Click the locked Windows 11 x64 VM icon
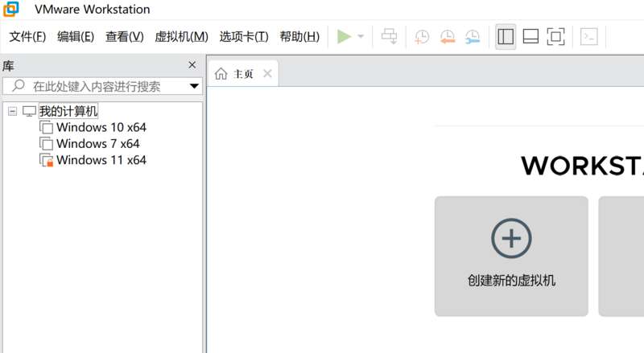This screenshot has width=644, height=353. pyautogui.click(x=46, y=160)
